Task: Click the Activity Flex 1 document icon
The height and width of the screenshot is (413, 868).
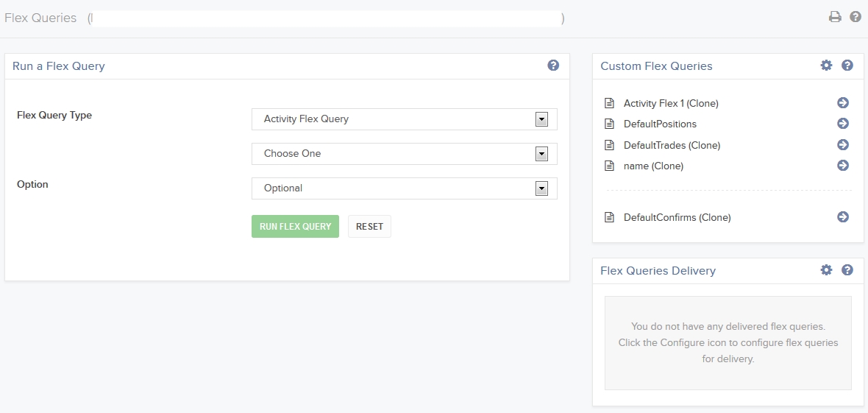Action: [x=609, y=103]
